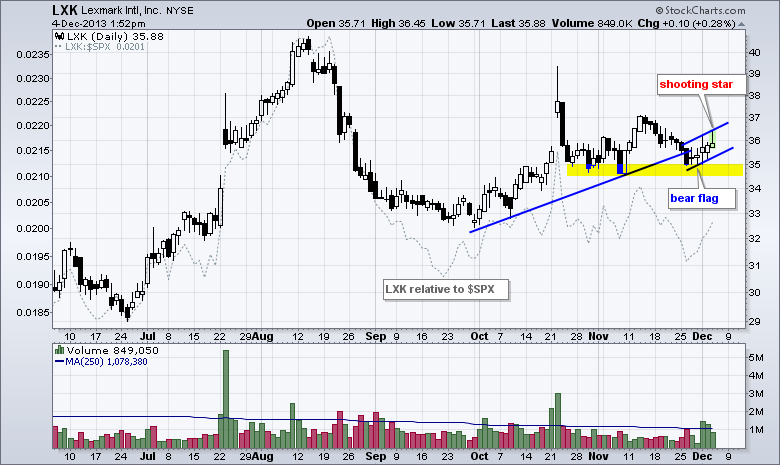
Task: Click the 'Low 35.71' value
Action: tap(458, 23)
